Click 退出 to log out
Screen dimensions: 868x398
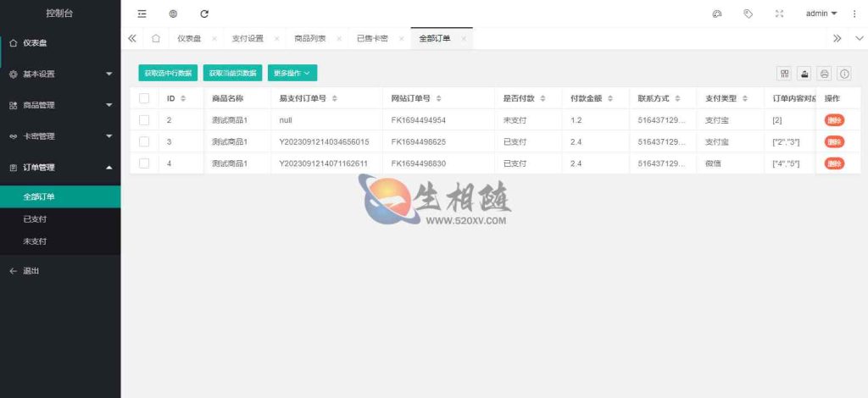(x=60, y=271)
